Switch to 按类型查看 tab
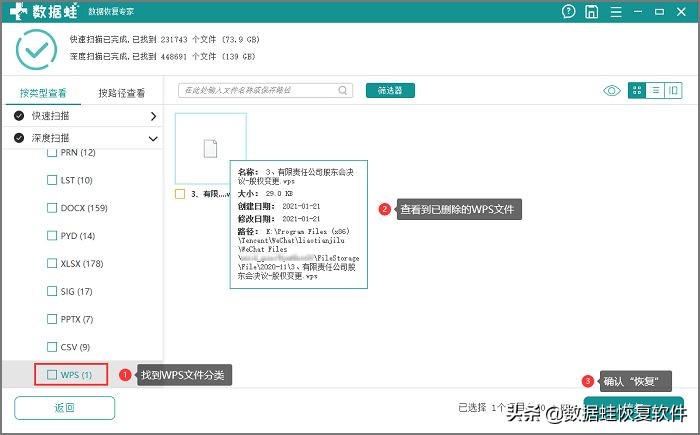700x435 pixels. 43,93
